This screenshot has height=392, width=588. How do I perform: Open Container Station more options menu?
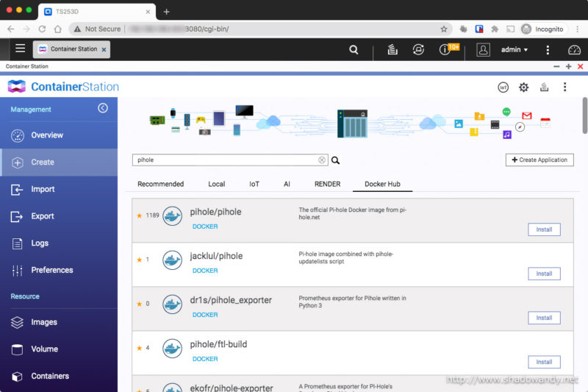pos(564,87)
